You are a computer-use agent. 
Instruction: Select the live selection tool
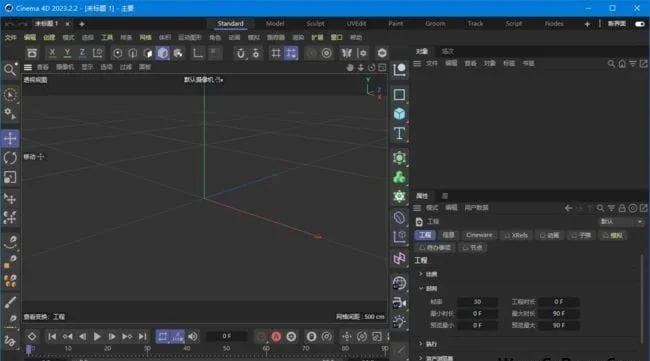[10, 95]
